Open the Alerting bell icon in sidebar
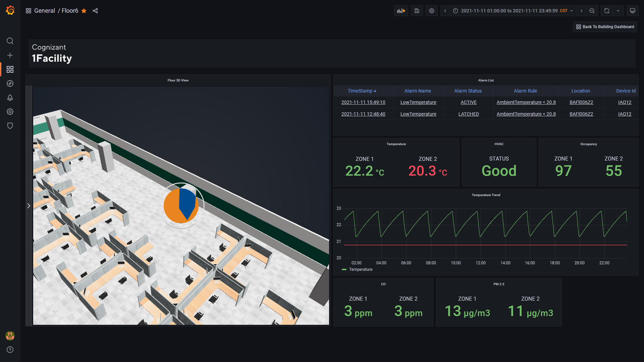Viewport: 644px width, 362px height. (x=10, y=98)
